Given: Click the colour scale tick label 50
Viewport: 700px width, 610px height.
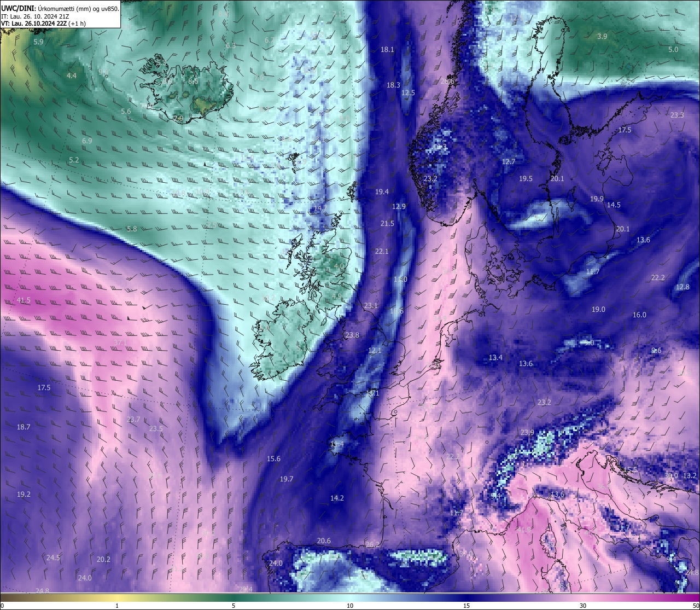Looking at the screenshot, I should 695,606.
